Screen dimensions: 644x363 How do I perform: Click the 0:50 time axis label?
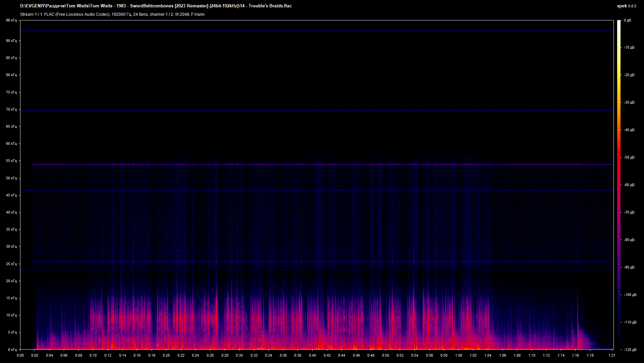[x=386, y=356]
